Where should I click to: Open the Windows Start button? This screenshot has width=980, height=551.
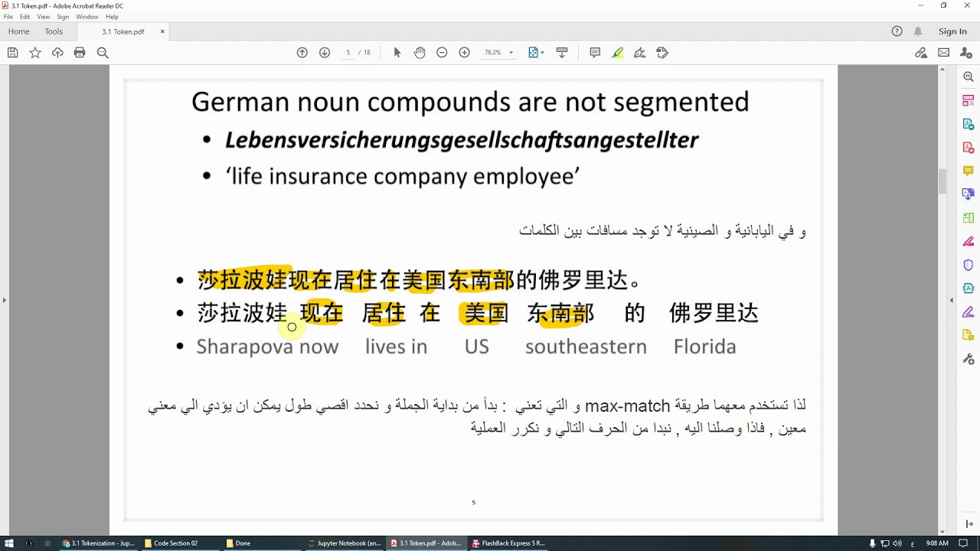coord(9,543)
